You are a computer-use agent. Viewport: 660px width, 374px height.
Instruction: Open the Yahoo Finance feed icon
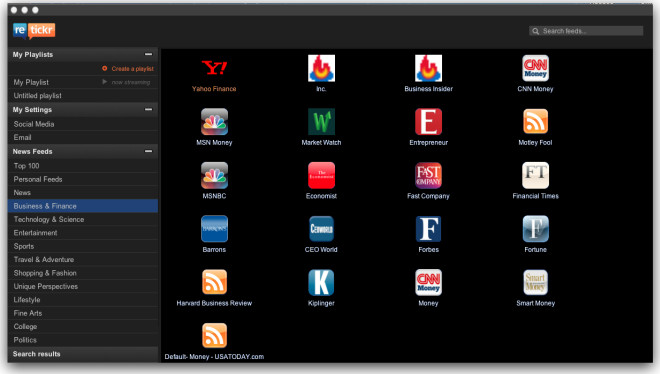[214, 68]
